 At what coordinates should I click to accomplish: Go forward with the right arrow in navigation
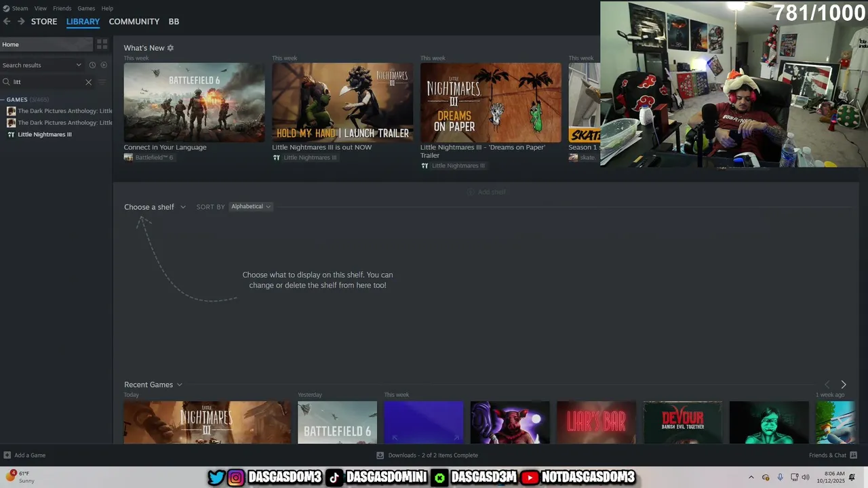pyautogui.click(x=21, y=22)
